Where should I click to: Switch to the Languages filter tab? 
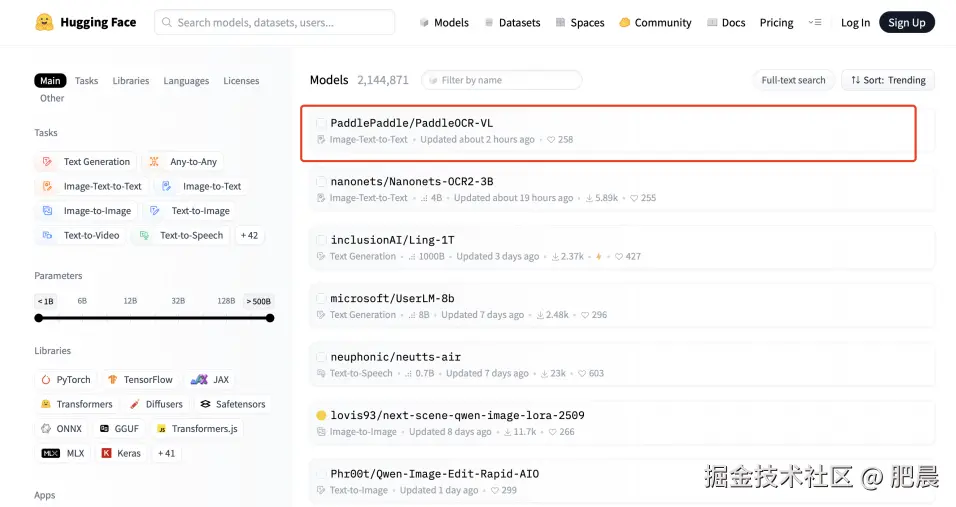pyautogui.click(x=186, y=80)
